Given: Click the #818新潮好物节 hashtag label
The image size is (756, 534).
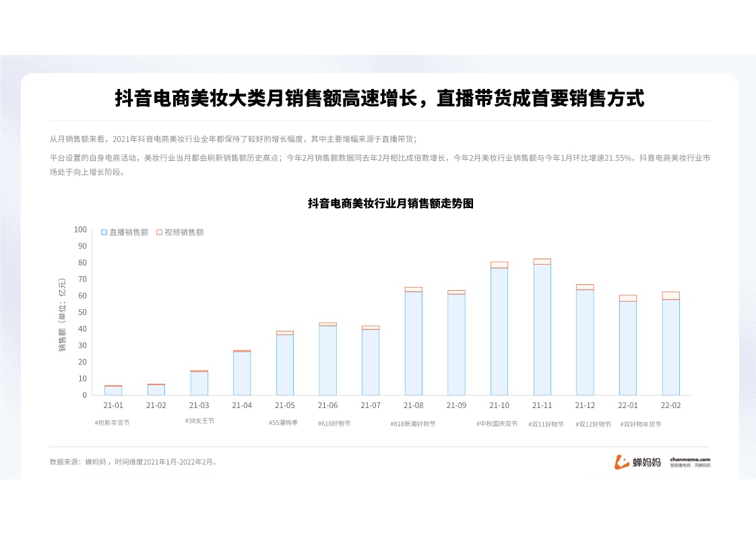Looking at the screenshot, I should (x=412, y=424).
